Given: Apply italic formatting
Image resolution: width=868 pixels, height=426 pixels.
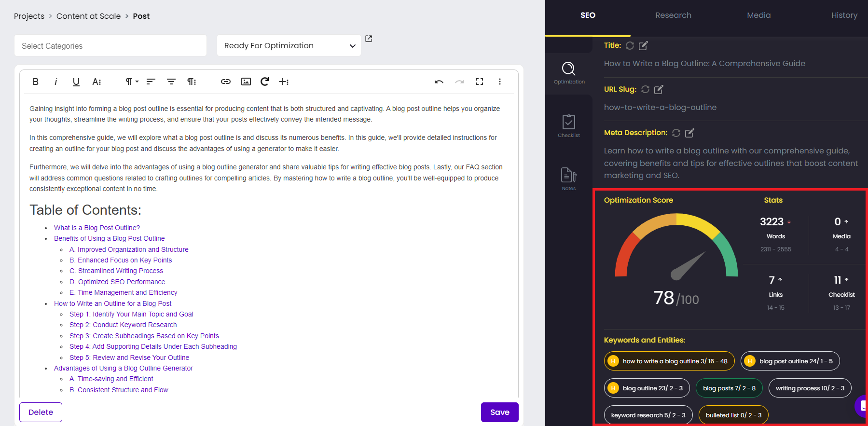Looking at the screenshot, I should [x=56, y=82].
